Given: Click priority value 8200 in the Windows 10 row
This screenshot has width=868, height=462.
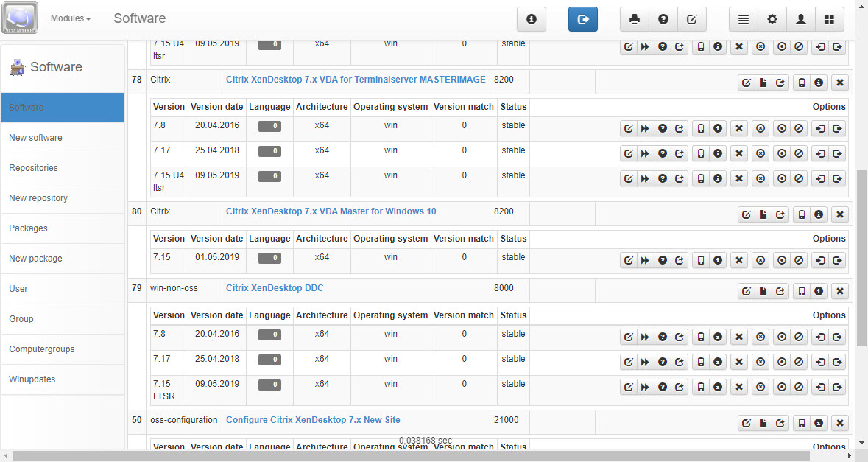Looking at the screenshot, I should (x=504, y=211).
